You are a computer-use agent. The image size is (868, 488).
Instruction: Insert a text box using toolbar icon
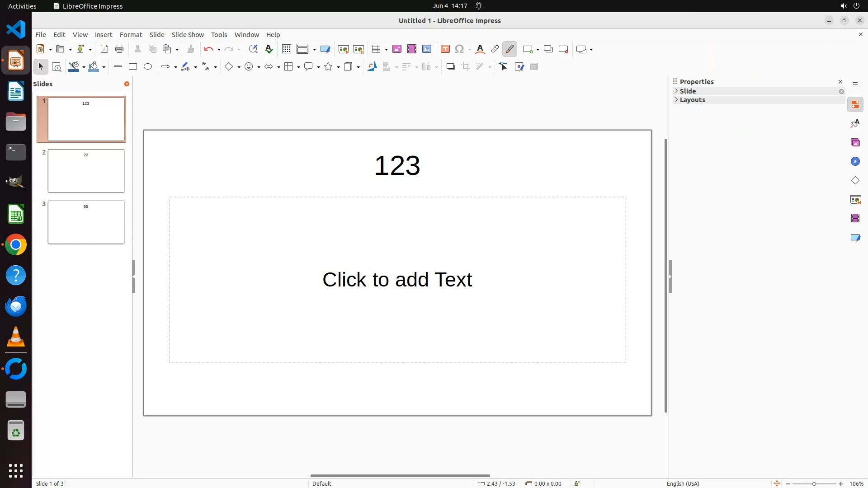[x=445, y=49]
